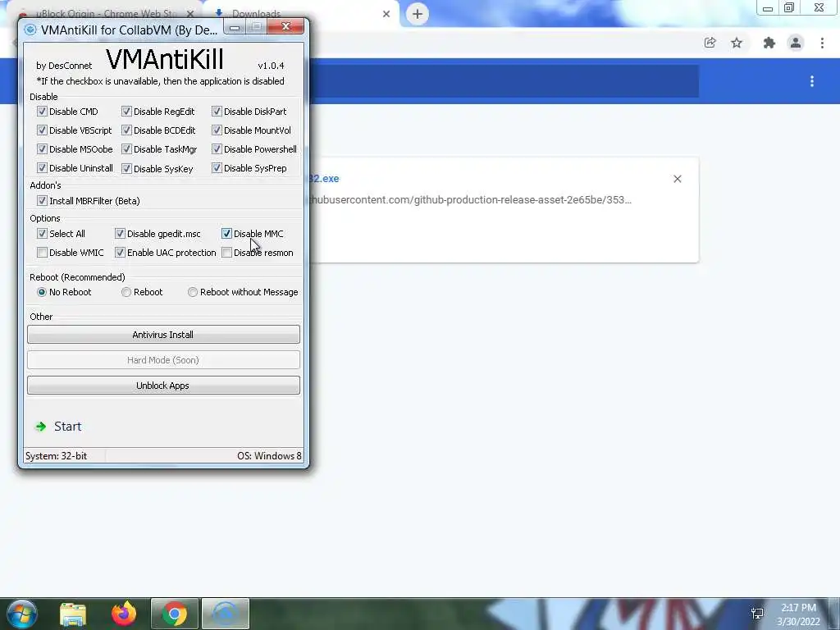840x630 pixels.
Task: Click the VMAntiKill taskbar icon
Action: pos(226,614)
